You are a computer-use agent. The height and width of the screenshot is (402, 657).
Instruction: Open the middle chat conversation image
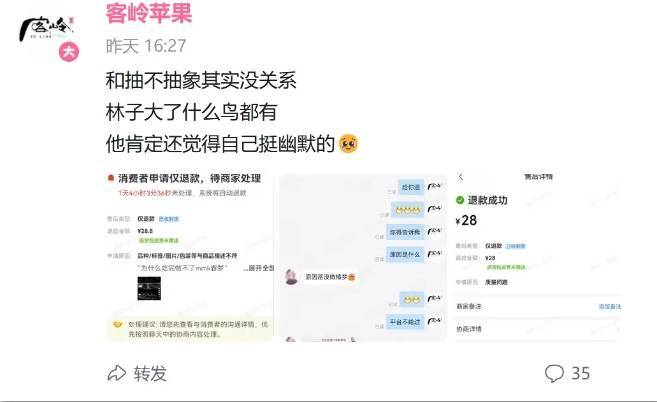pos(363,258)
